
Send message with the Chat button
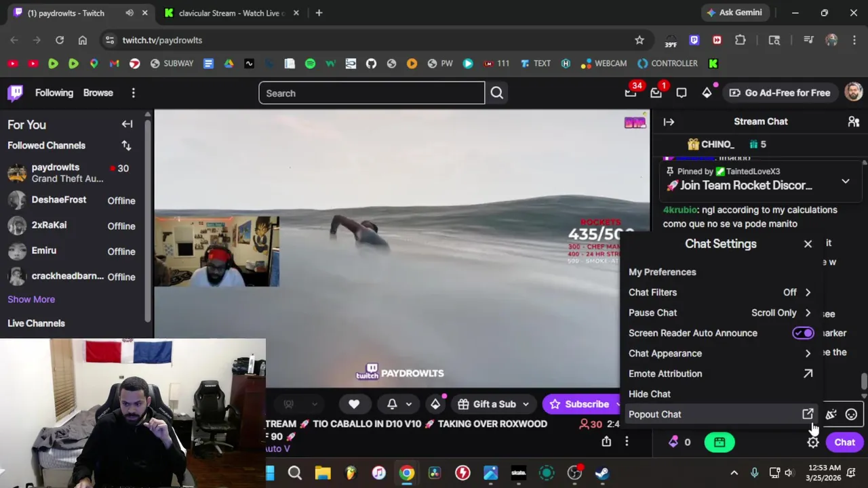coord(844,443)
